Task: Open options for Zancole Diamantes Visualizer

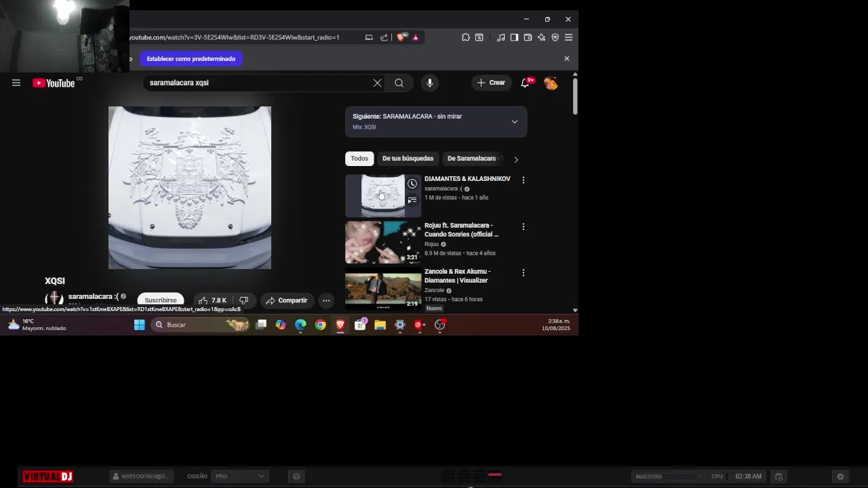Action: click(523, 272)
